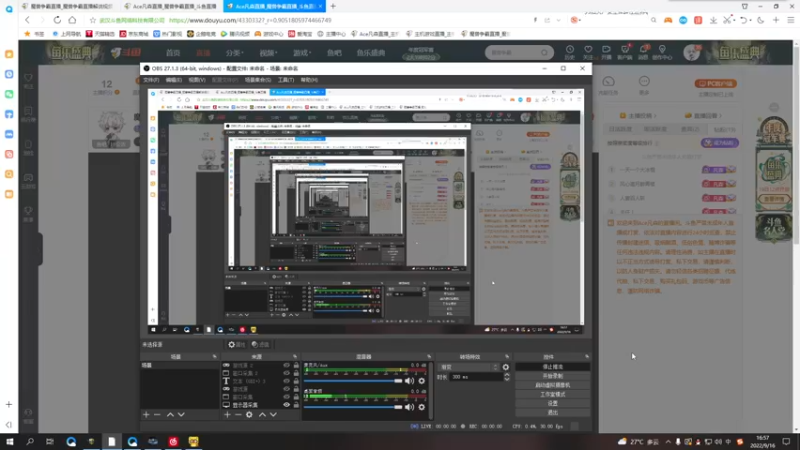Toggle visibility of 显示器采集 source
Image resolution: width=800 pixels, height=450 pixels.
286,405
